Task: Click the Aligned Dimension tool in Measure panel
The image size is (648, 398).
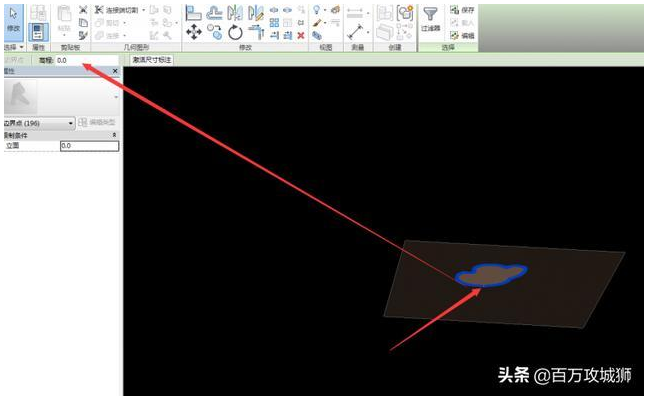Action: pos(355,13)
